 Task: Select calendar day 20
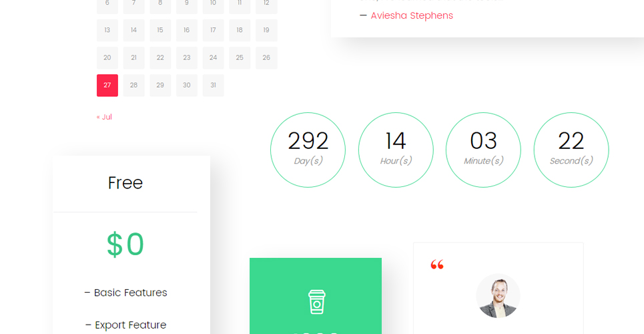click(107, 57)
